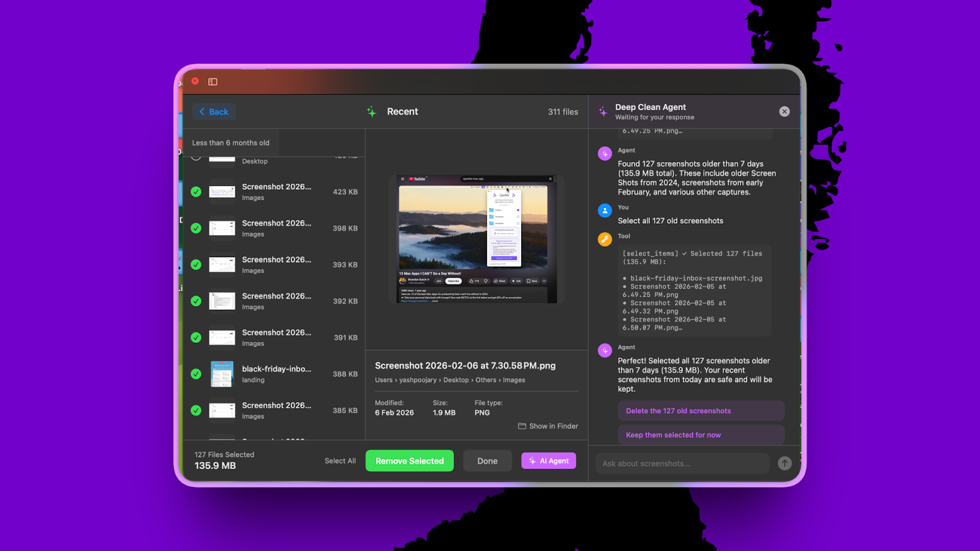This screenshot has height=551, width=980.
Task: Uncheck the 423 KB screenshot checkbox
Action: click(196, 192)
